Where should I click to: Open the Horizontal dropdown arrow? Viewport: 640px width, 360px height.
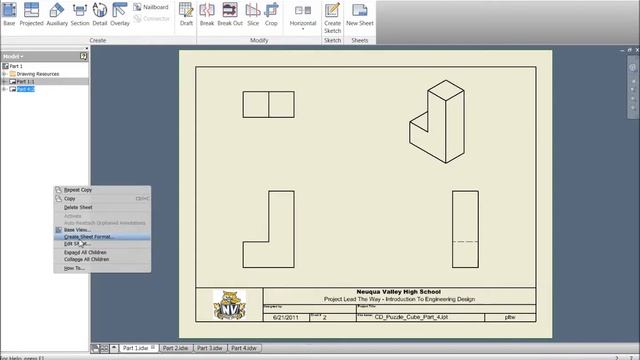303,29
